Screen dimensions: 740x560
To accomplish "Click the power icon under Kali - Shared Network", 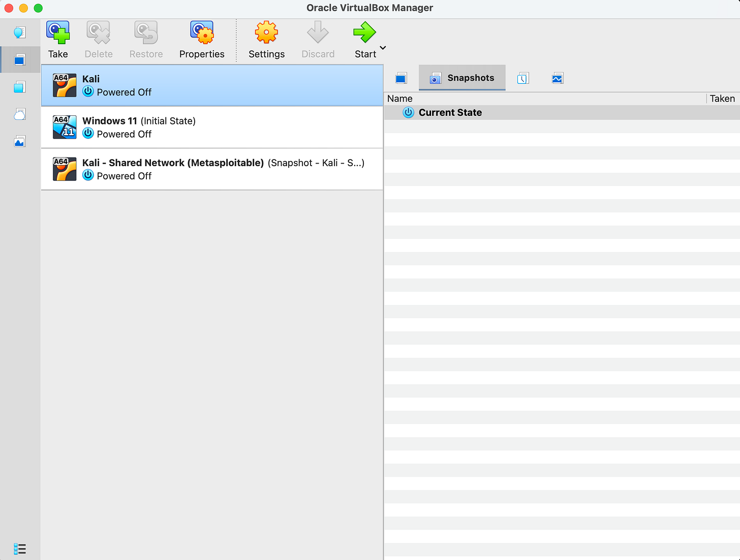I will [x=88, y=175].
